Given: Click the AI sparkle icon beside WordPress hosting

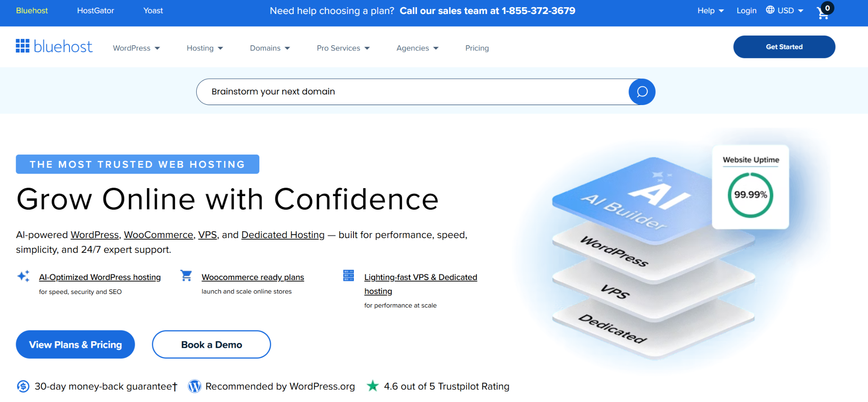Looking at the screenshot, I should (x=23, y=276).
